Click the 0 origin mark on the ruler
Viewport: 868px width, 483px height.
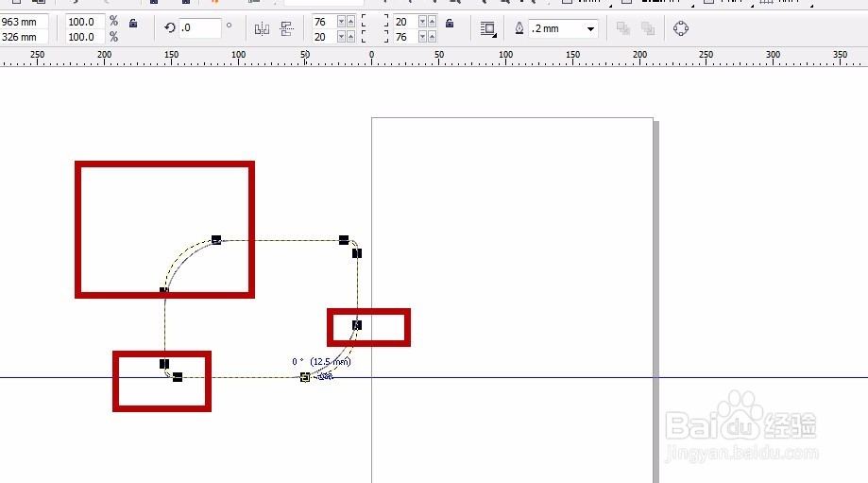coord(371,54)
